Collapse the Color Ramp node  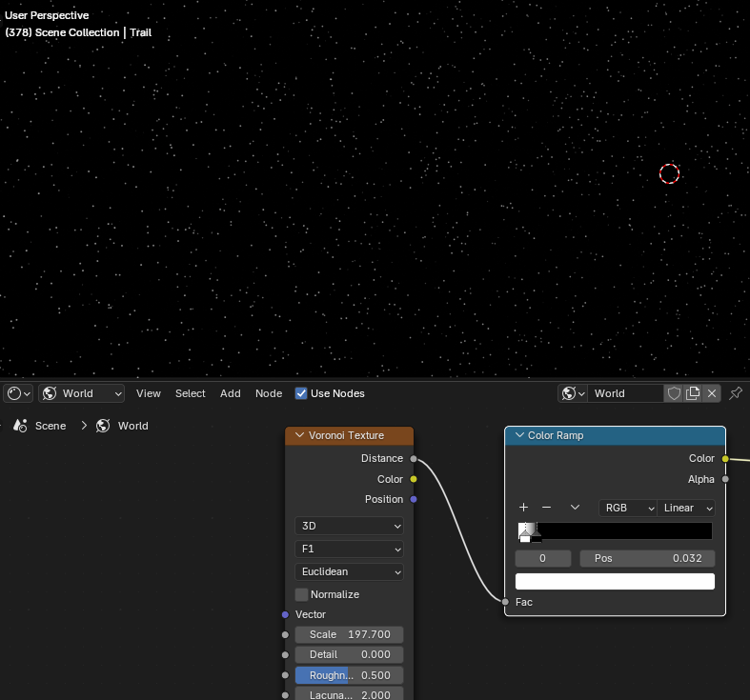(519, 435)
